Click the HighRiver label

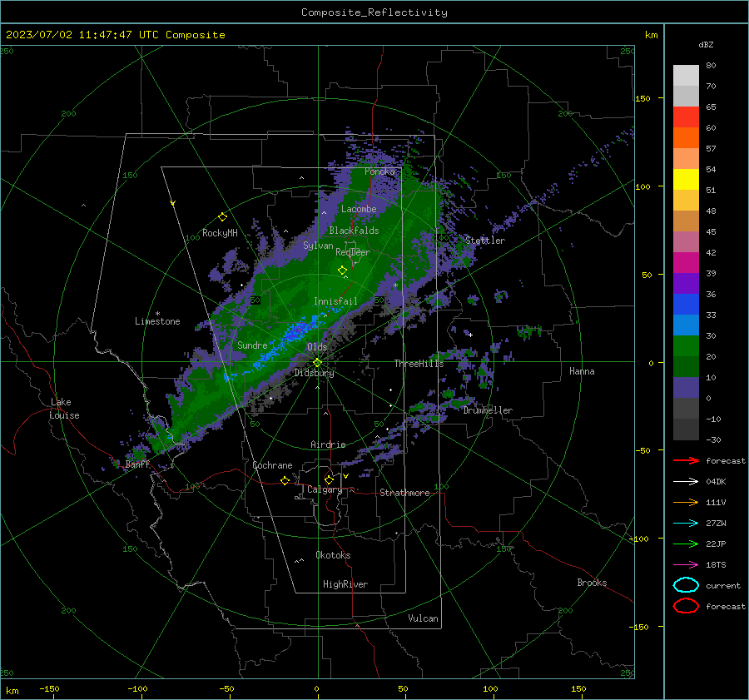[x=345, y=584]
